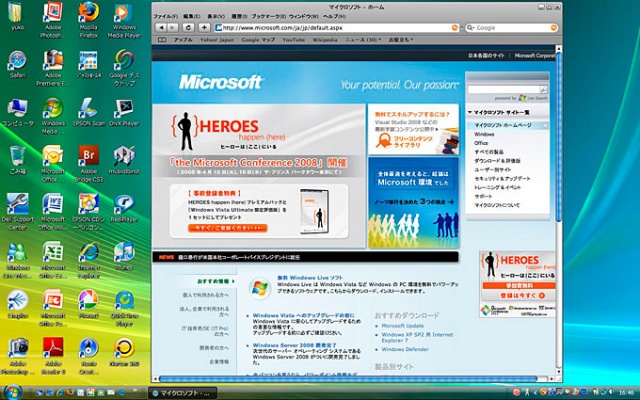Screen dimensions: 640x400
Task: Click the add bookmark plus button
Action: (x=205, y=28)
